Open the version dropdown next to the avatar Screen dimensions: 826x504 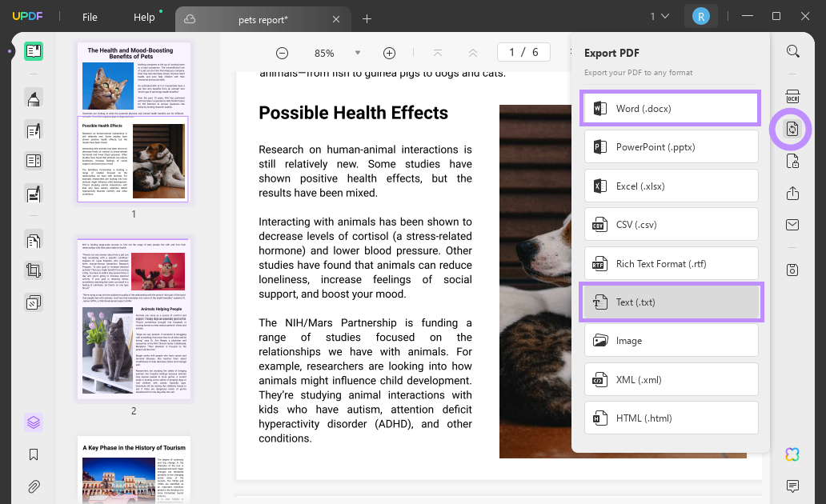point(658,15)
